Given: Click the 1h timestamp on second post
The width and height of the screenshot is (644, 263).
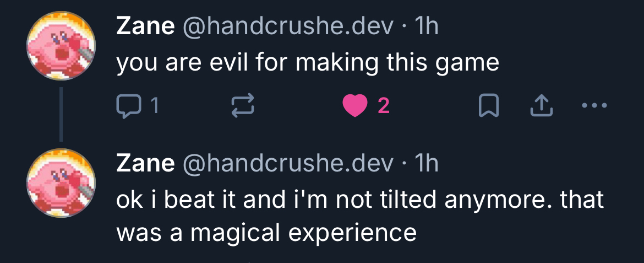Looking at the screenshot, I should coord(428,163).
